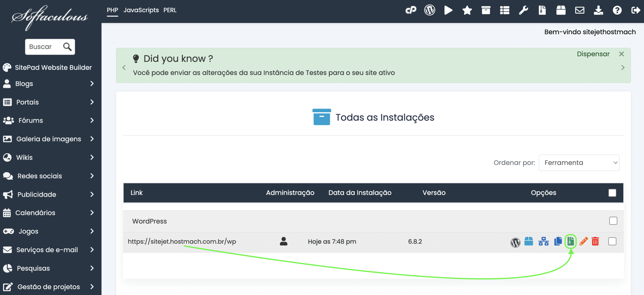Open backups zip file icon in top bar
This screenshot has width=644, height=295.
pyautogui.click(x=542, y=10)
